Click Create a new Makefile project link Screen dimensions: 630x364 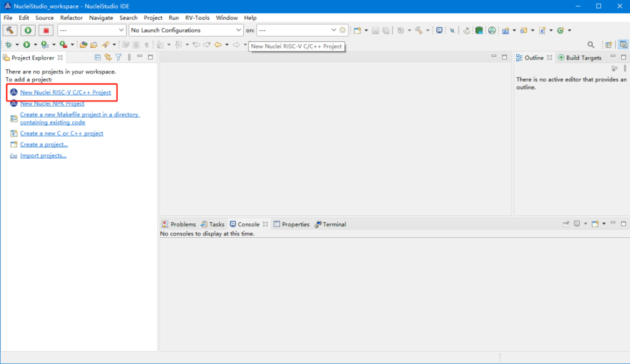click(x=79, y=118)
